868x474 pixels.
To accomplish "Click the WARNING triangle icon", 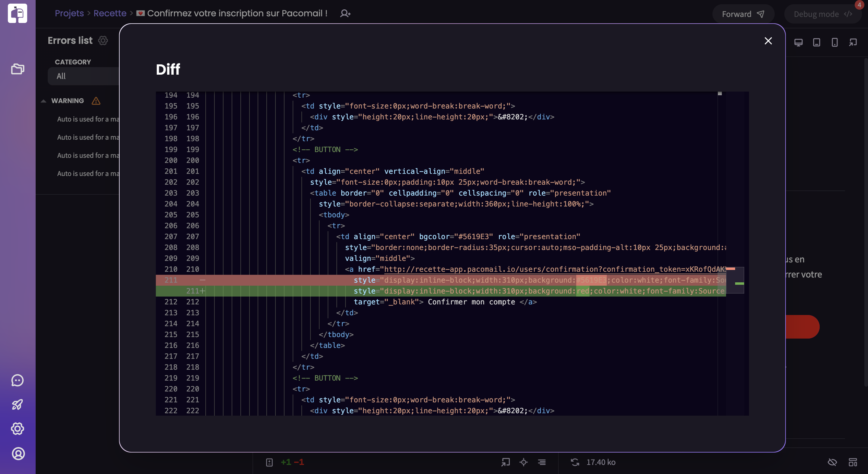I will point(96,101).
